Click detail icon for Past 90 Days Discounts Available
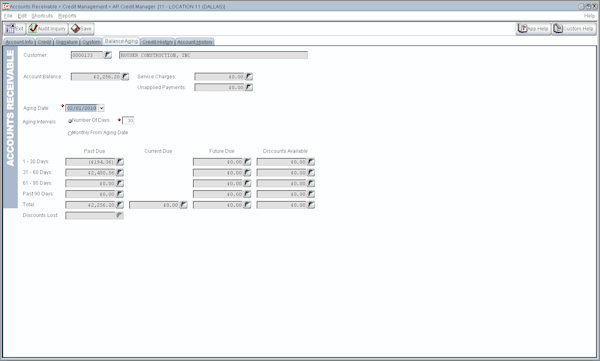The image size is (600, 361). point(311,194)
